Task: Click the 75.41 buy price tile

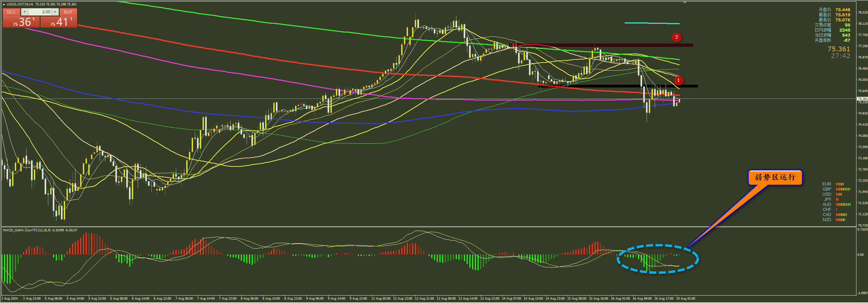Action: (59, 22)
